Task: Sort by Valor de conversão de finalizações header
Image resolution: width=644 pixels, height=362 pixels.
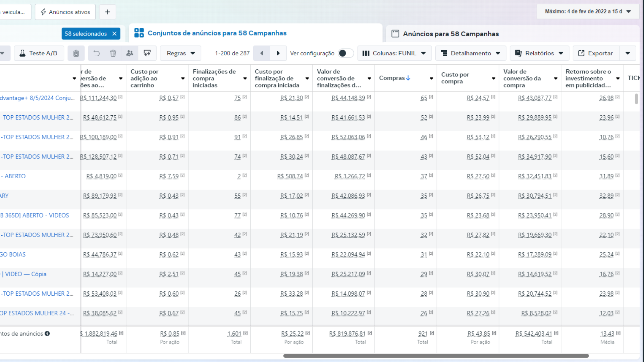Action: click(339, 78)
